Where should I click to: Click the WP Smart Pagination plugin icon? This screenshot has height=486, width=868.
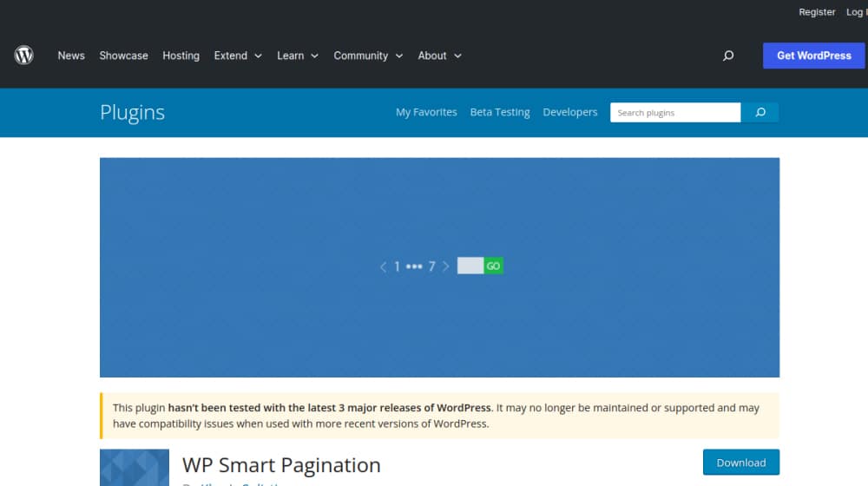135,468
